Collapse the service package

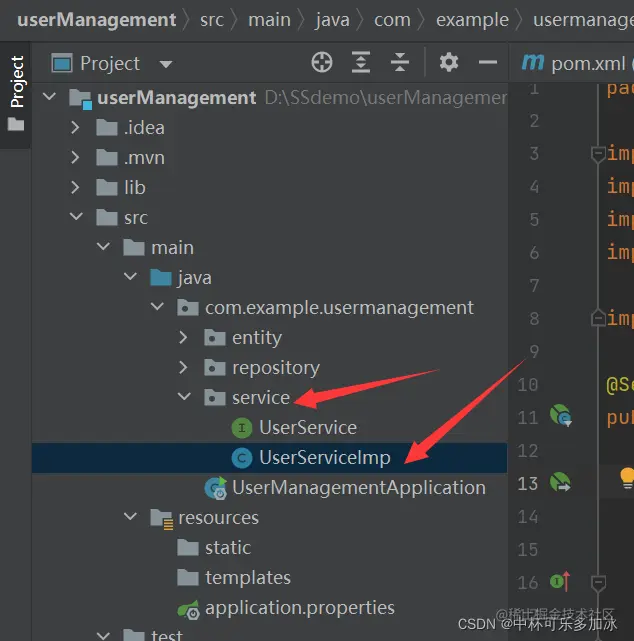pyautogui.click(x=184, y=396)
